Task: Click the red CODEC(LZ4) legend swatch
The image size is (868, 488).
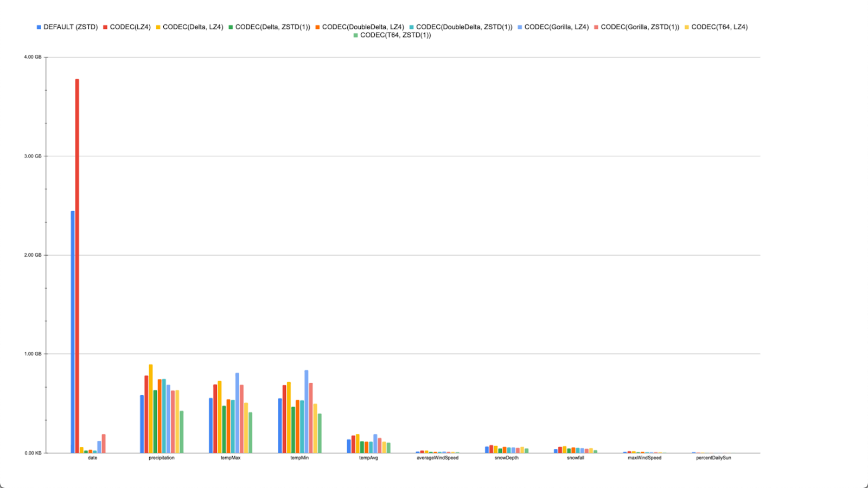Action: pos(105,27)
